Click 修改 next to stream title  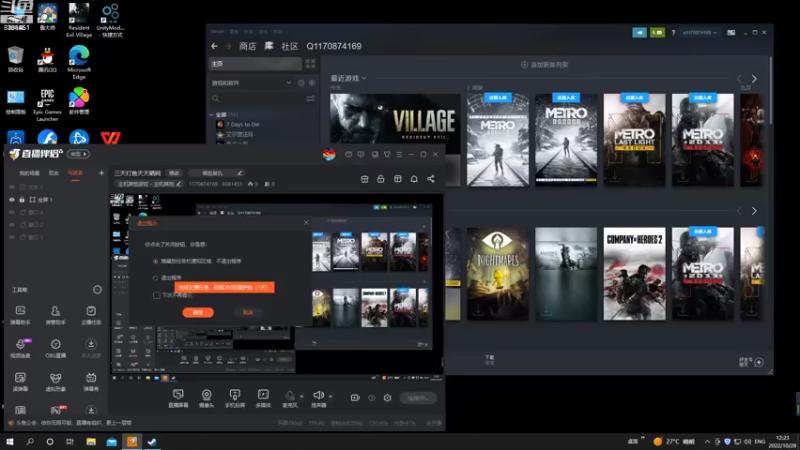174,173
